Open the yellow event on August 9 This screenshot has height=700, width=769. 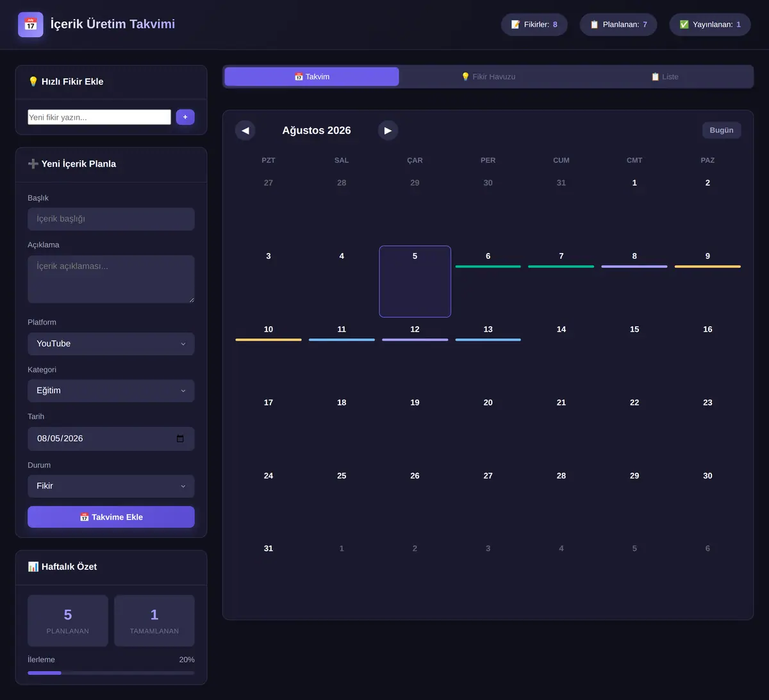coord(707,266)
